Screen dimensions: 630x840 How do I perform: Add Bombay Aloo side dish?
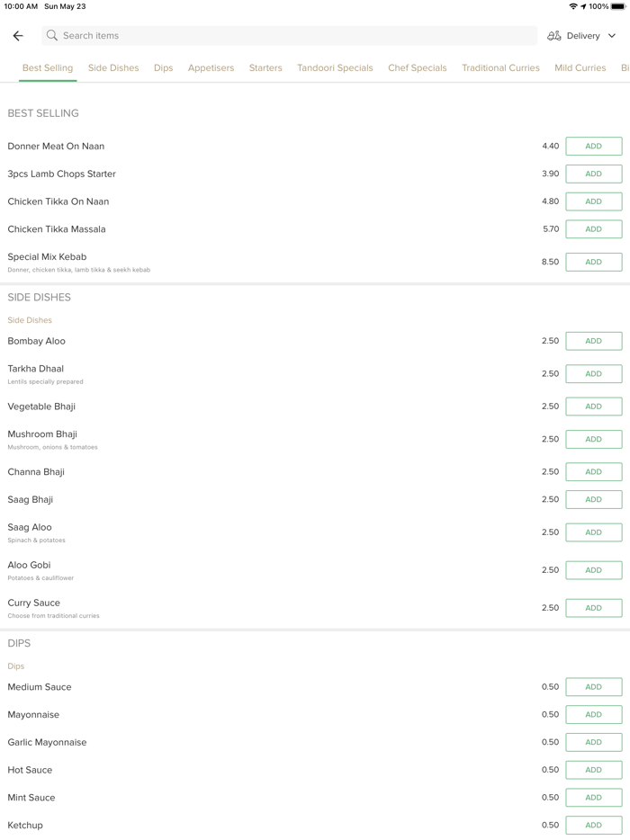point(593,342)
